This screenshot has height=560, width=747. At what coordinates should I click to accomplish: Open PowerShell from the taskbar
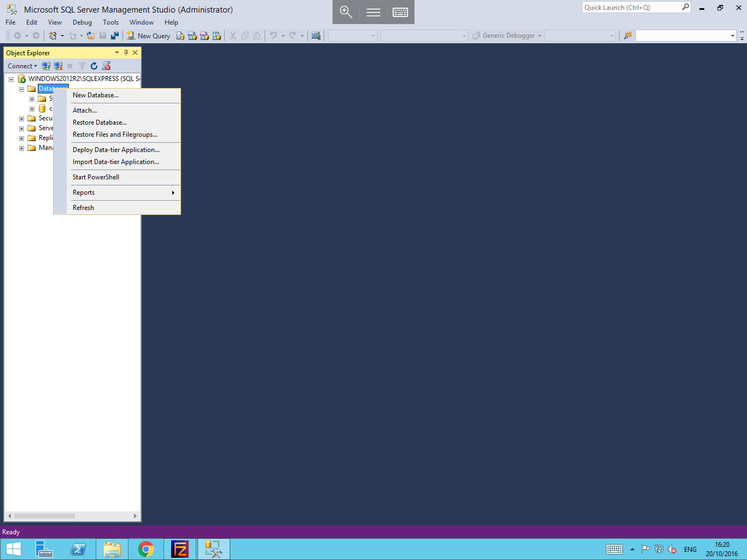(x=78, y=549)
